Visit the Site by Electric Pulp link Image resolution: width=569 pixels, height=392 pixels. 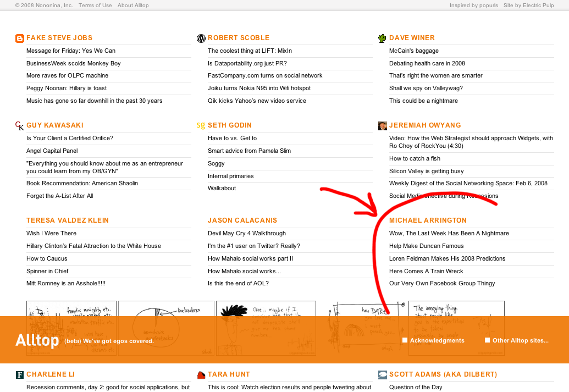[528, 5]
